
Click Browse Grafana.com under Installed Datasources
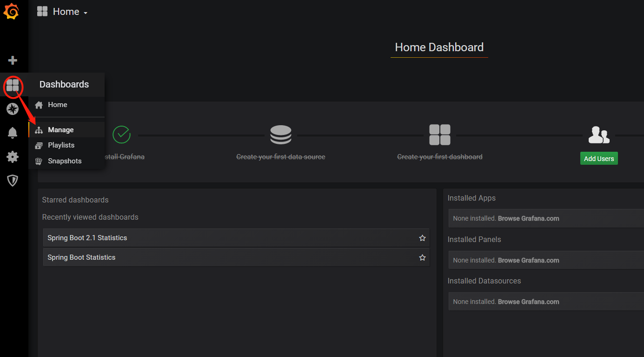coord(529,302)
